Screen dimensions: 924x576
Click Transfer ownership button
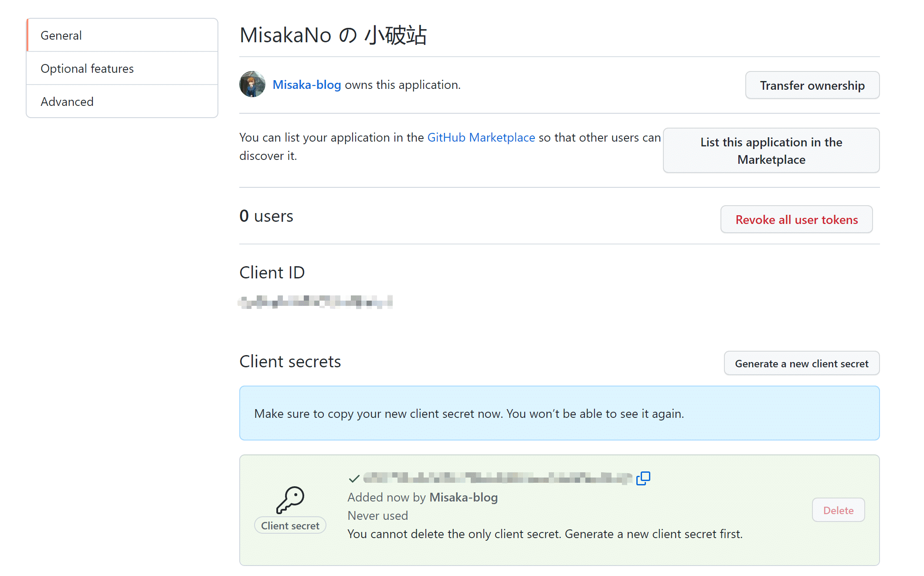[x=812, y=85]
